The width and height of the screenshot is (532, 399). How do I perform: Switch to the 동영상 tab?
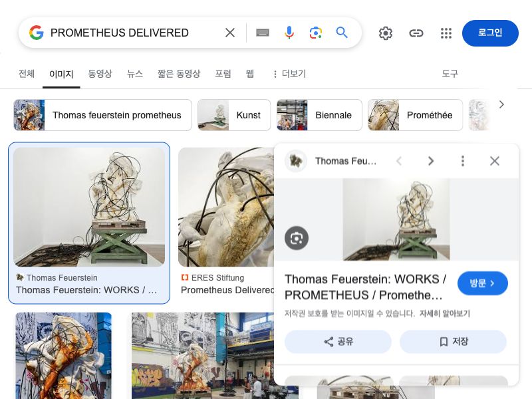tap(100, 74)
